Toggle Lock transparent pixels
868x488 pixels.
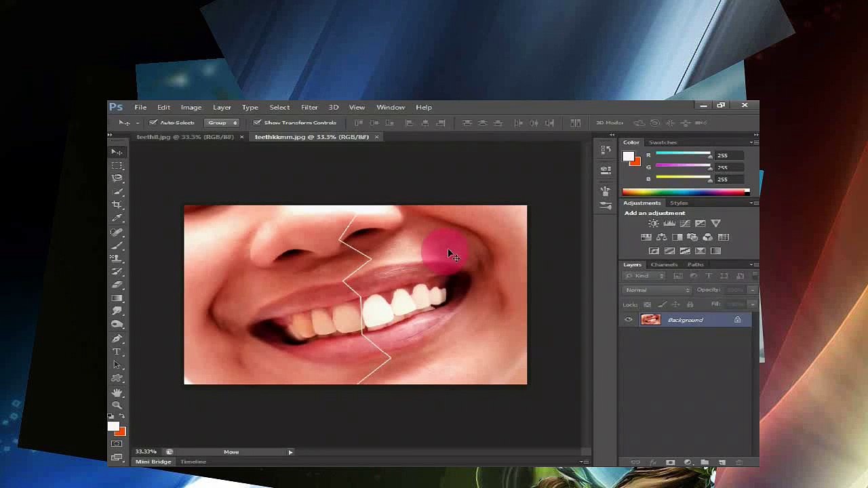coord(647,304)
